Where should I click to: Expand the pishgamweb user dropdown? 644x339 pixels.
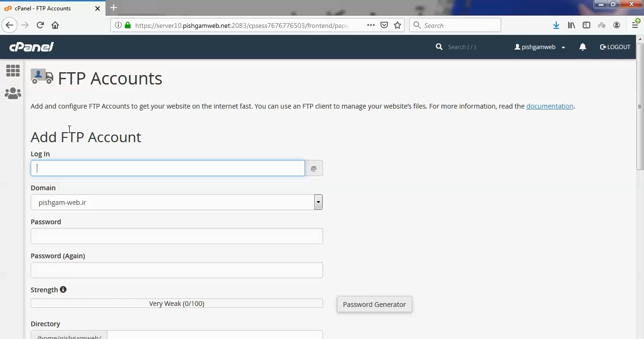click(540, 47)
